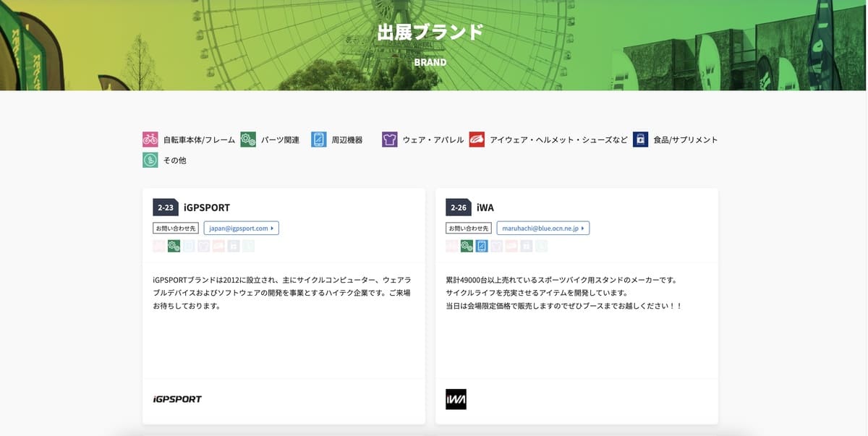Click the blue peripheral devices legend icon

(x=319, y=140)
